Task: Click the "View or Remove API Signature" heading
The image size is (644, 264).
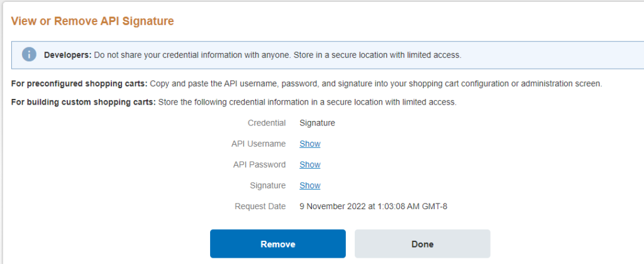Action: click(x=92, y=21)
